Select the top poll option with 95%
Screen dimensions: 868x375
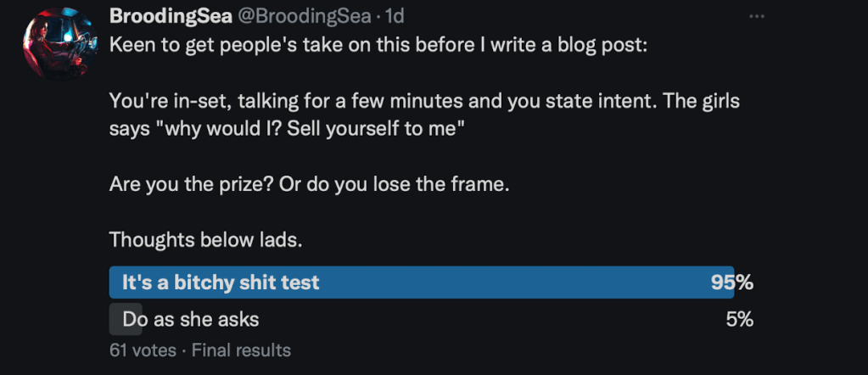[221, 283]
